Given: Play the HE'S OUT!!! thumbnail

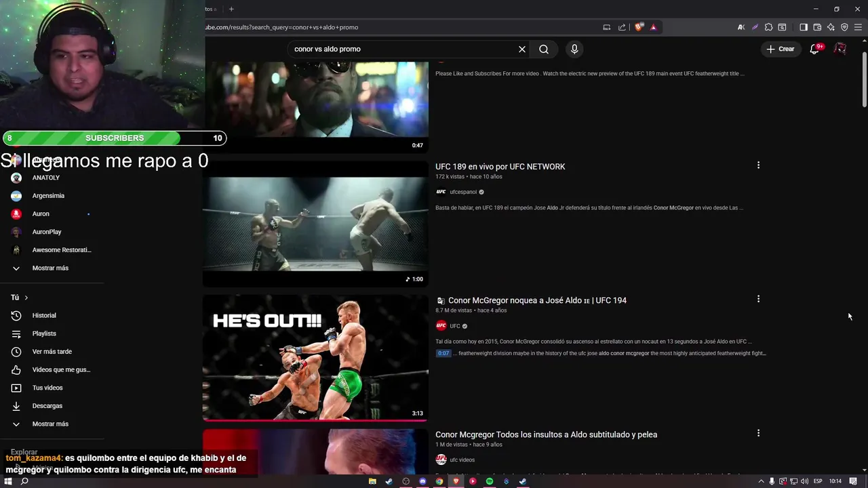Looking at the screenshot, I should pos(315,358).
